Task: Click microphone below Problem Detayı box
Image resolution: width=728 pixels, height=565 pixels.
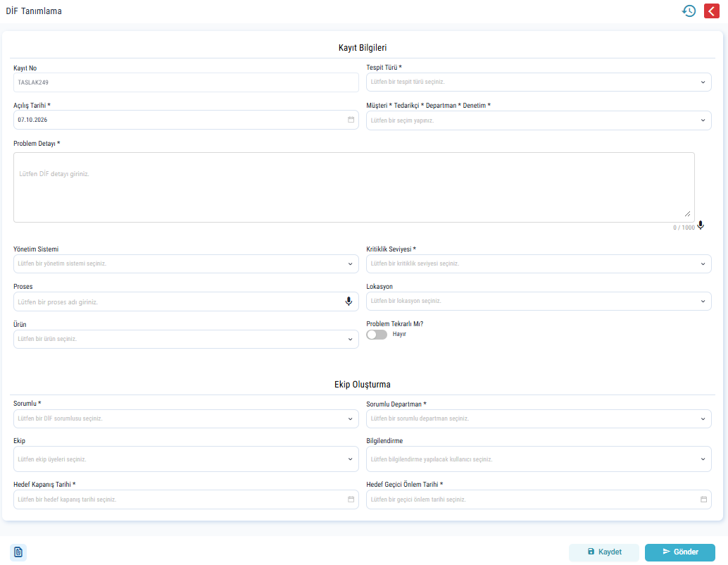Action: 701,225
